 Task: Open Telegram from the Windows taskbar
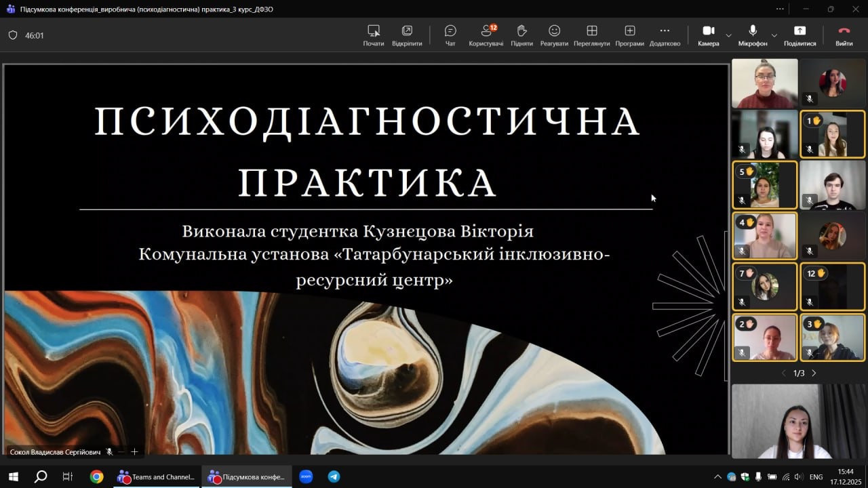334,476
